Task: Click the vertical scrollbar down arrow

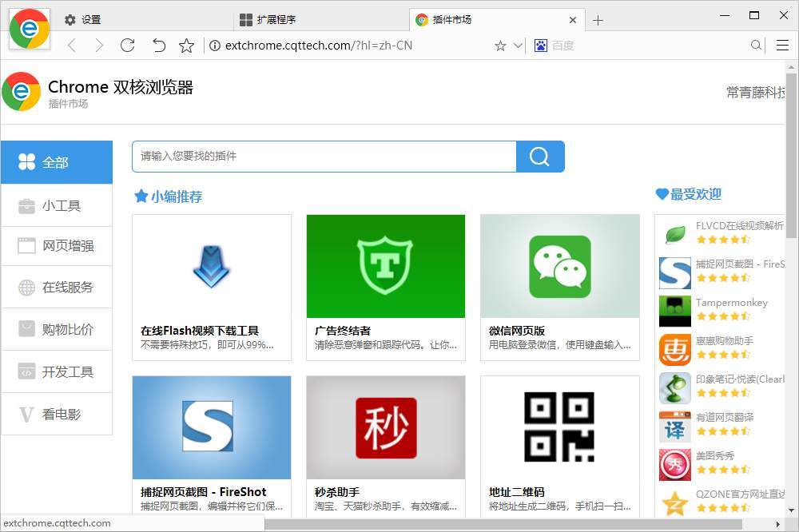Action: 791,510
